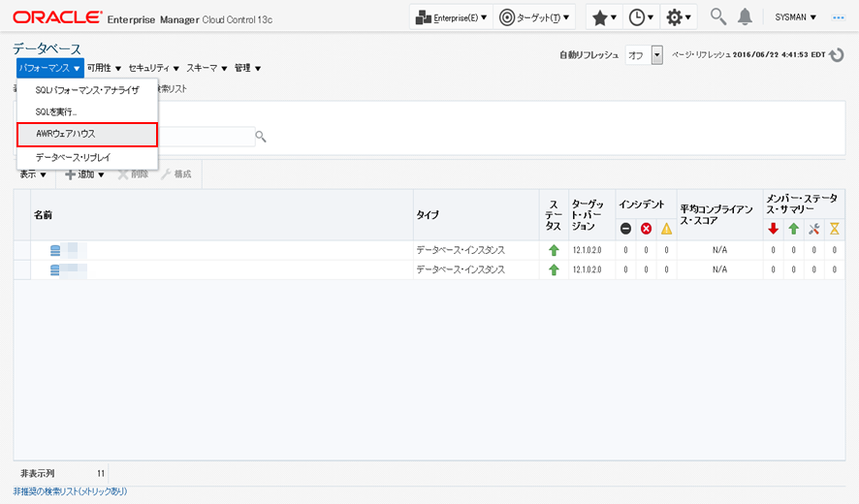
Task: Click the 非推奨の検索リスト link at the bottom
Action: (x=70, y=491)
